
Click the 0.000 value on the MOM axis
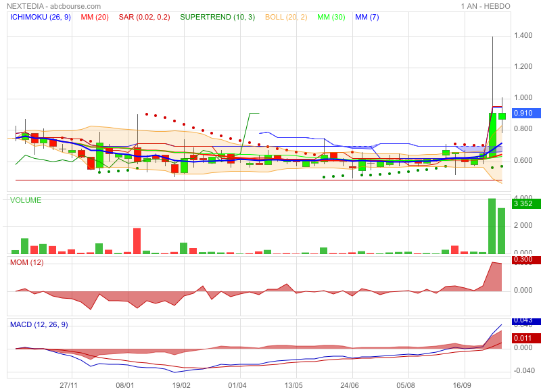pyautogui.click(x=523, y=291)
